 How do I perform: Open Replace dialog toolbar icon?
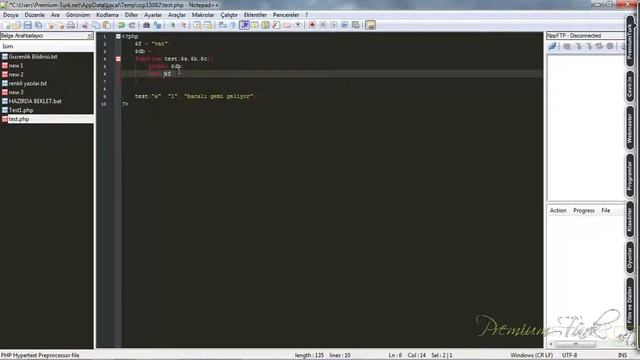tap(158, 25)
